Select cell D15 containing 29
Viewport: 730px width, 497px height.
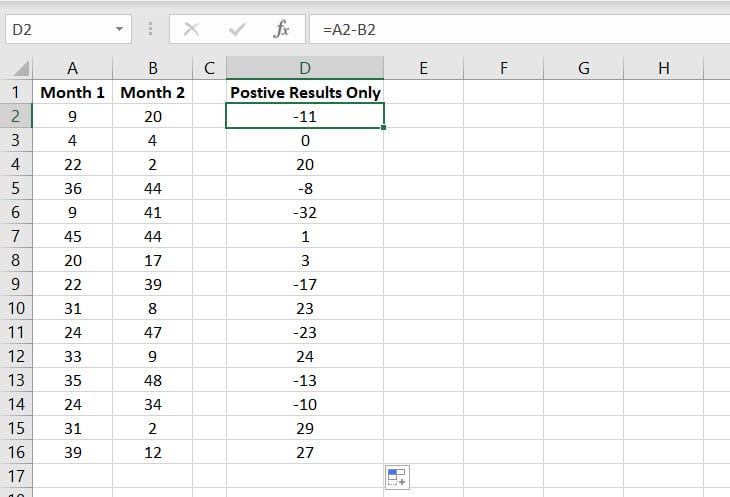pyautogui.click(x=305, y=428)
